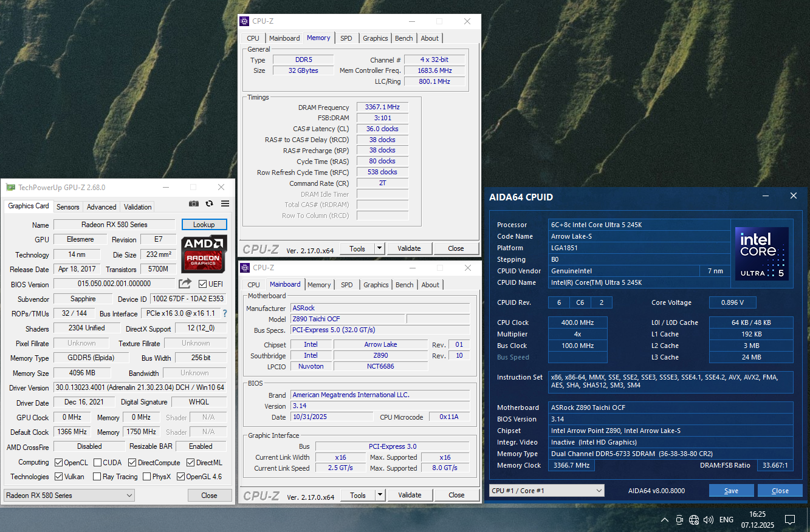The width and height of the screenshot is (810, 532).
Task: Click the Intel Core Ultra 5 logo in AIDA64
Action: [762, 254]
